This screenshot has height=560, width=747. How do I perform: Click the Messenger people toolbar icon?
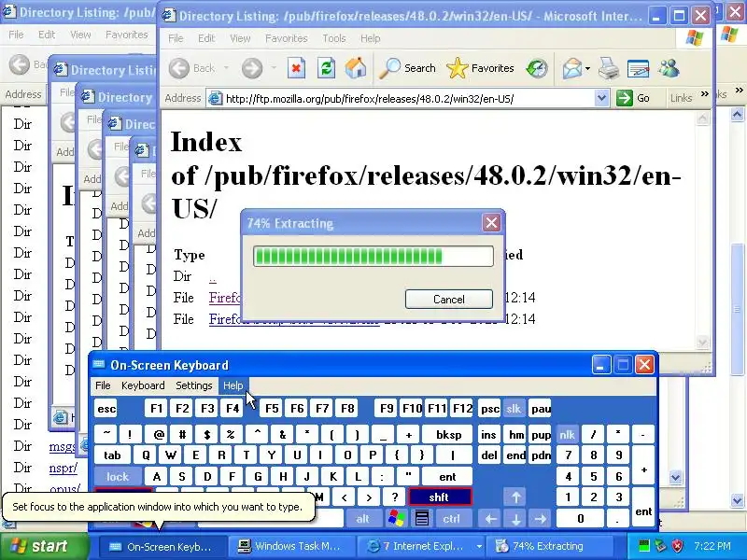coord(669,68)
